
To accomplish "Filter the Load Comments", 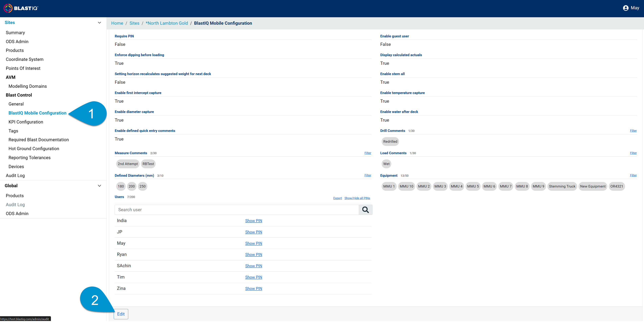I will [x=633, y=153].
